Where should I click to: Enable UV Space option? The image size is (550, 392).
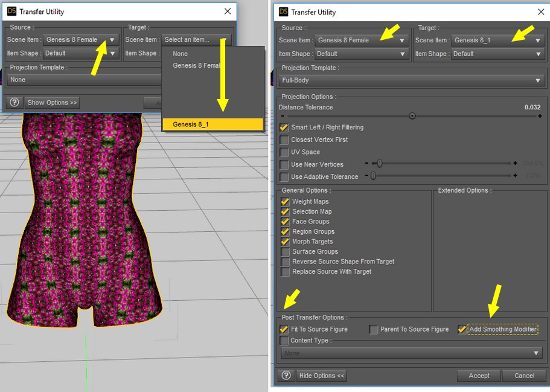click(x=284, y=152)
